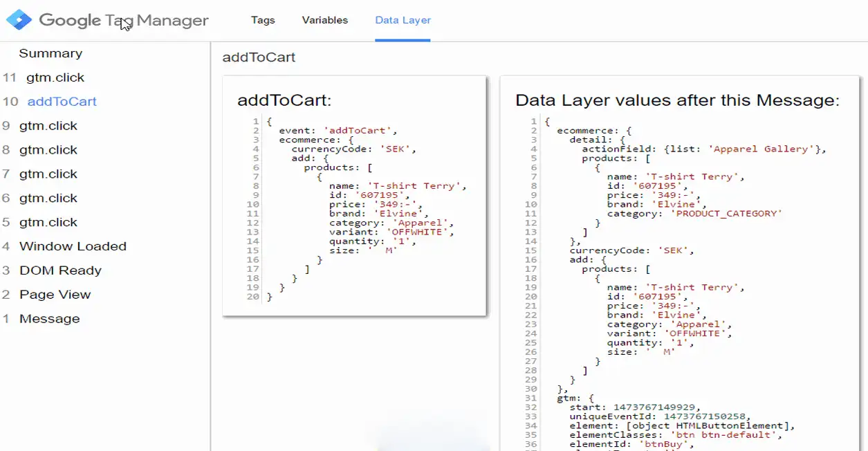Open the Tags tab

(263, 20)
